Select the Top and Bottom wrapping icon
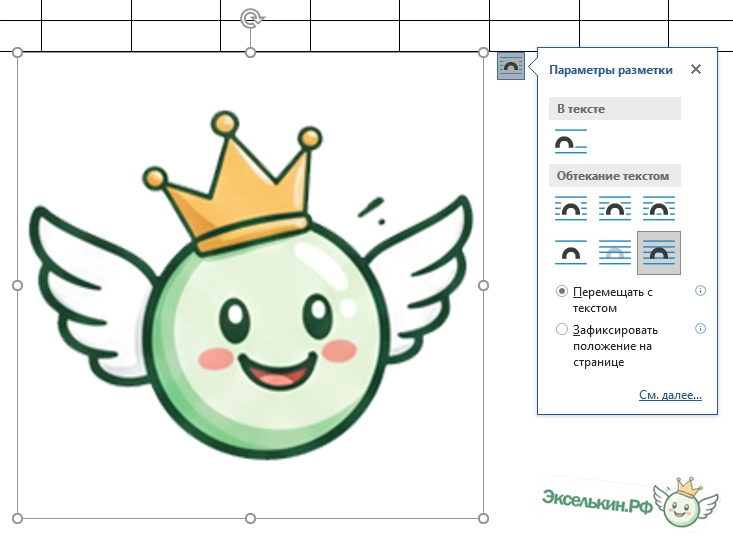This screenshot has width=733, height=547. 571,252
